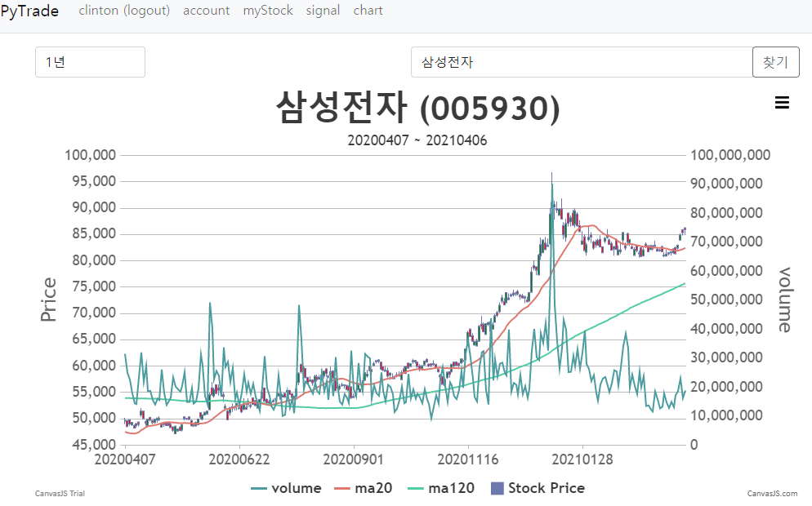
Task: Open the chart options hamburger menu
Action: 782,102
